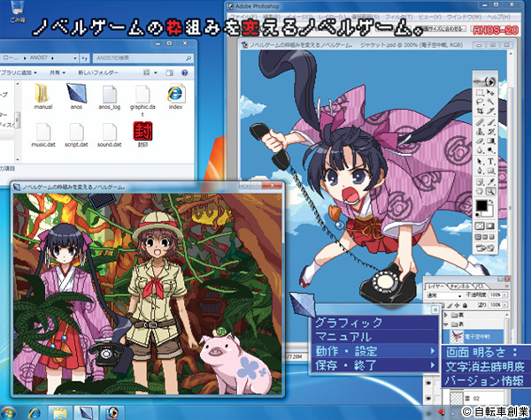The width and height of the screenshot is (531, 420).
Task: Open the index Internet Explorer file
Action: pyautogui.click(x=175, y=93)
